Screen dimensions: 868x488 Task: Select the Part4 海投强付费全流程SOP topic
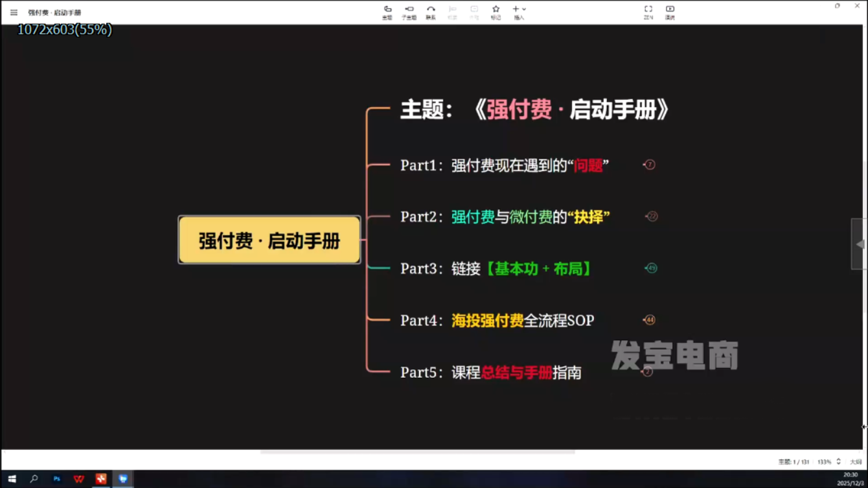pyautogui.click(x=497, y=320)
